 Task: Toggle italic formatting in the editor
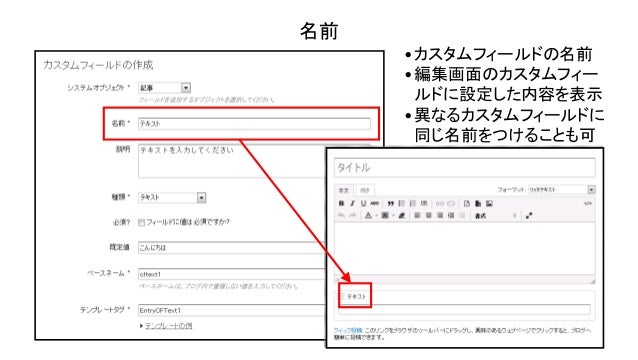coord(352,203)
